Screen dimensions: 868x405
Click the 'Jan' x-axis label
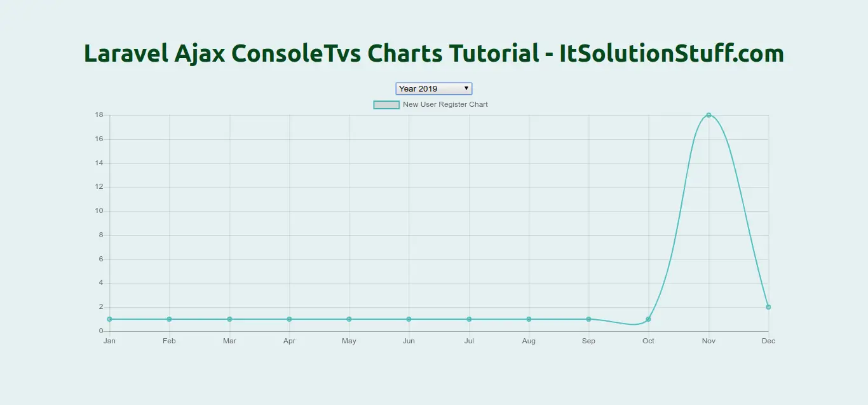click(109, 341)
